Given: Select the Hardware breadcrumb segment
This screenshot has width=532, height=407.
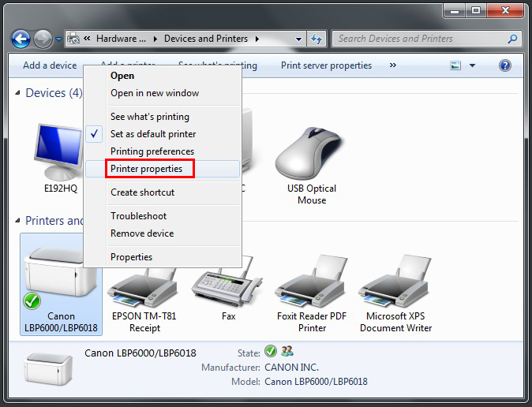Looking at the screenshot, I should tap(121, 39).
